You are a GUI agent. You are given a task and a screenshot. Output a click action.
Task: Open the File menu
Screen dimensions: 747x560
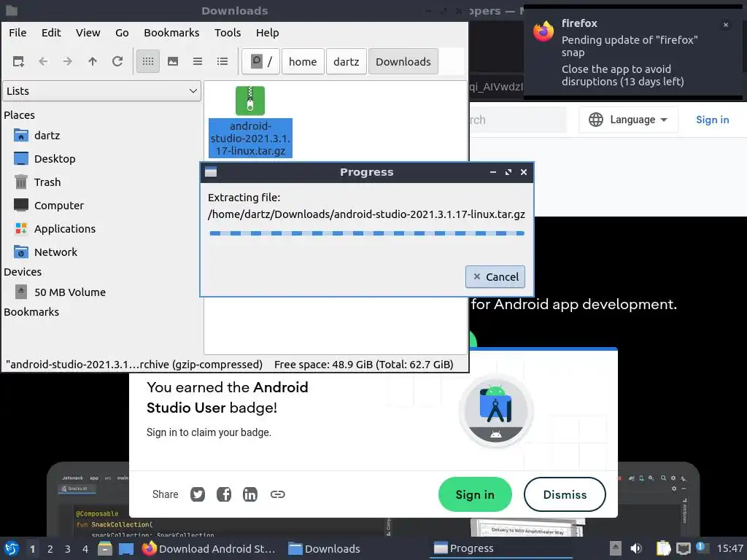(x=18, y=33)
